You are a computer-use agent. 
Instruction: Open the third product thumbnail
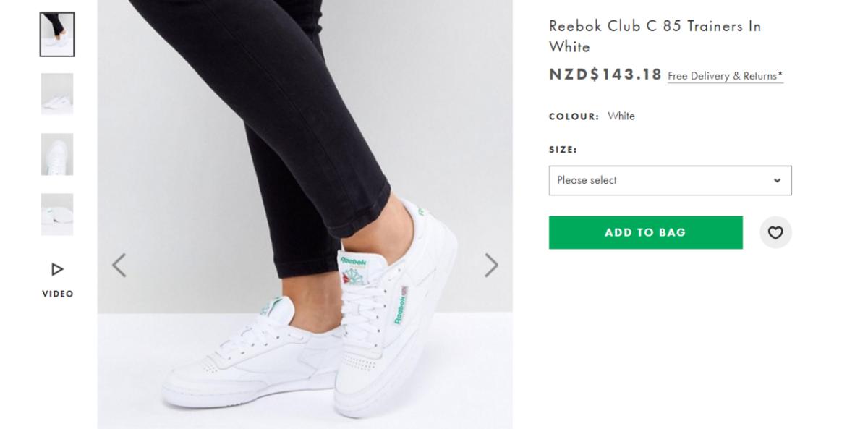pos(57,154)
